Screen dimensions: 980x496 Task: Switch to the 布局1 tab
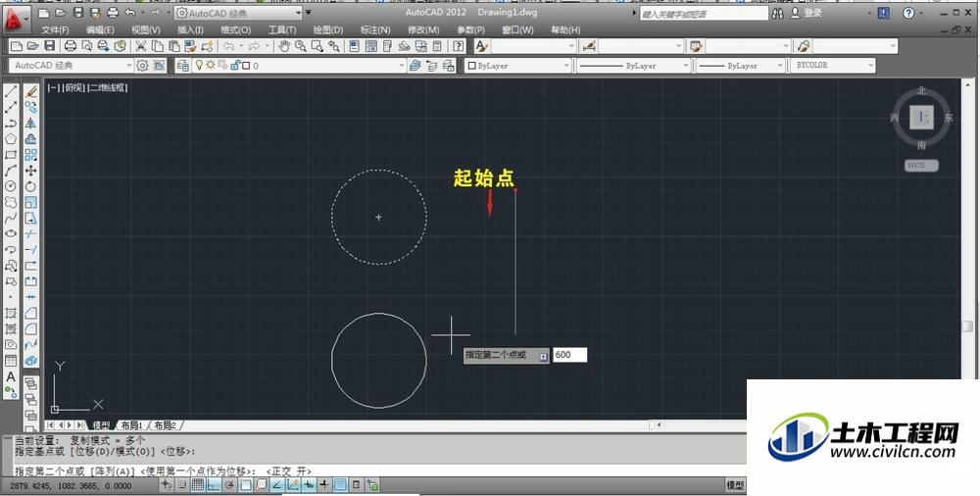point(132,425)
